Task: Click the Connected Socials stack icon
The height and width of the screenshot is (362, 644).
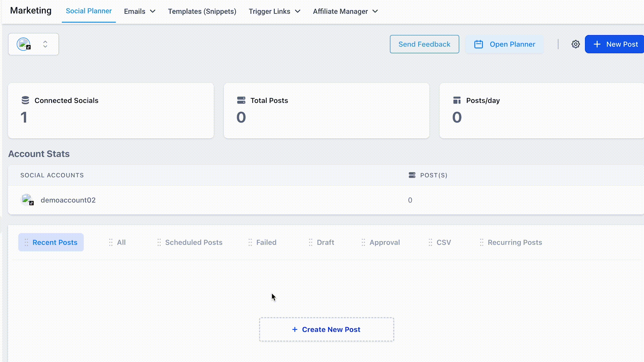Action: (25, 100)
